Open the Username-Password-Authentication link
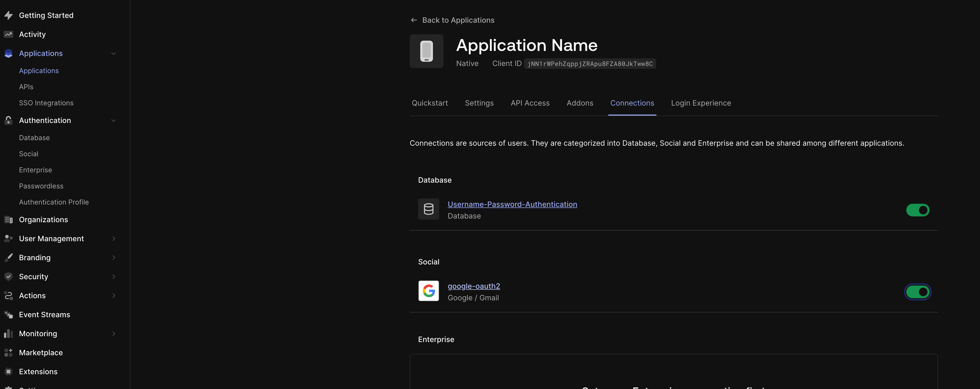980x389 pixels. (x=512, y=204)
